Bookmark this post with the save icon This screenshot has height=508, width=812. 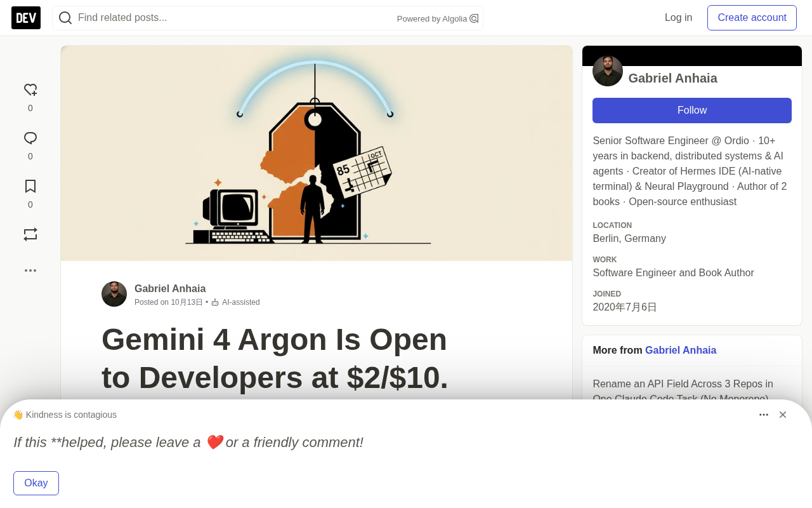click(x=30, y=186)
